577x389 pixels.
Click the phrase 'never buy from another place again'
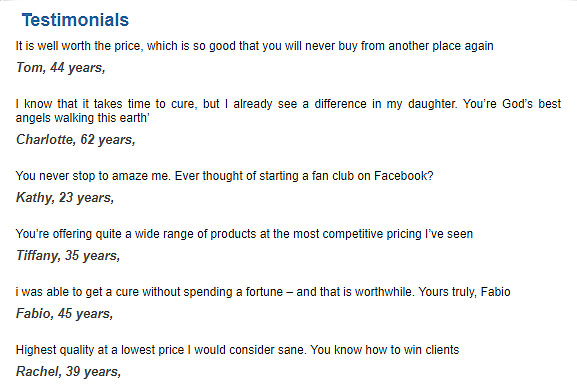[399, 46]
